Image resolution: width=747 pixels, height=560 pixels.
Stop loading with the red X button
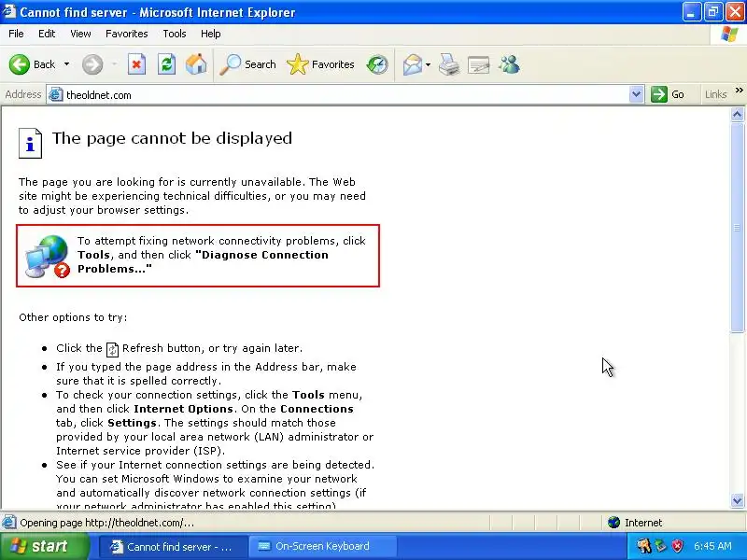[136, 64]
